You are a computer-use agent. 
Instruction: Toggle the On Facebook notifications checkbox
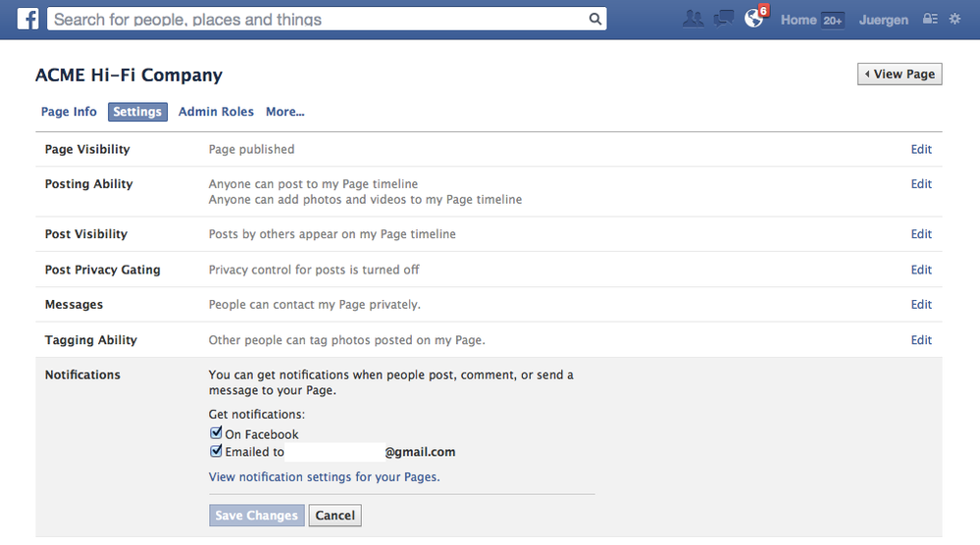pyautogui.click(x=216, y=432)
